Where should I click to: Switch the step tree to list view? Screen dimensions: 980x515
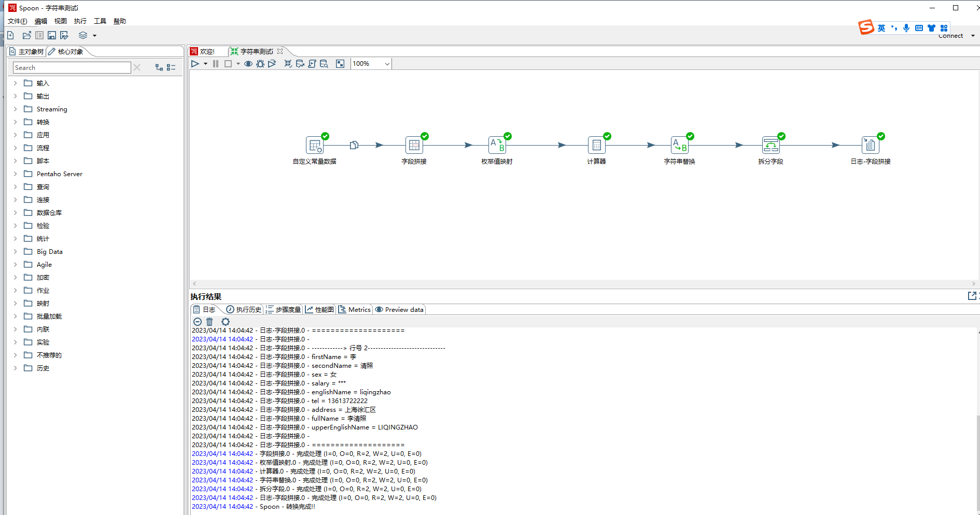pyautogui.click(x=171, y=67)
